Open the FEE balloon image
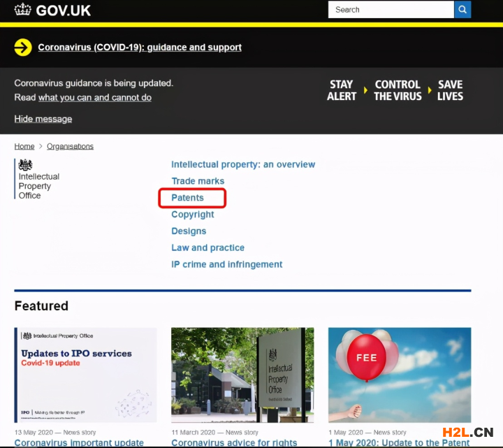This screenshot has width=503, height=448. [x=400, y=375]
